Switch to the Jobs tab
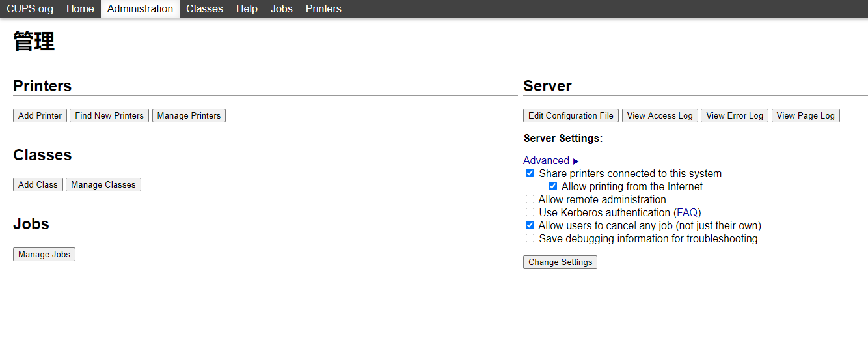Viewport: 868px width, 338px height. point(282,9)
